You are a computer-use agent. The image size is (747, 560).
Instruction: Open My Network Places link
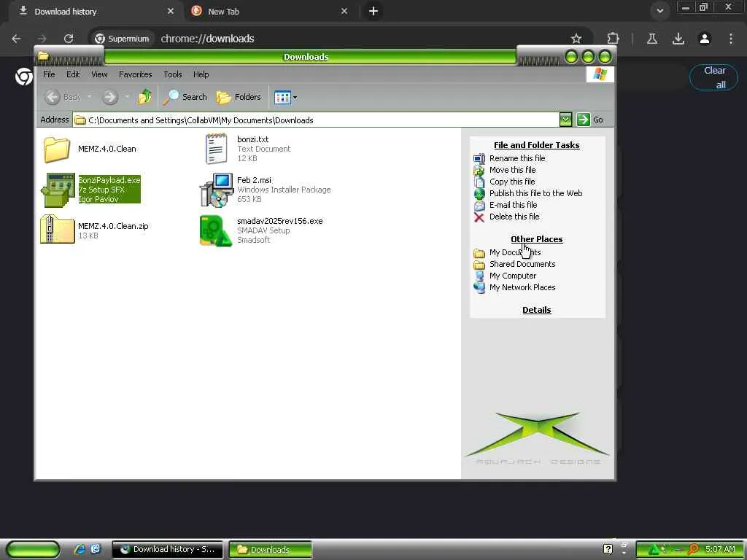(522, 287)
